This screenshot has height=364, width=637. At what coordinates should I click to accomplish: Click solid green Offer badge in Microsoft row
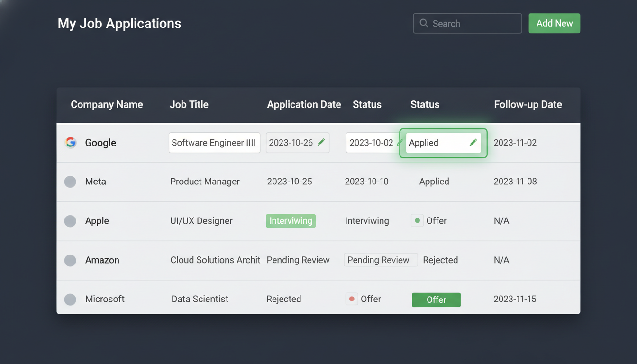point(436,300)
